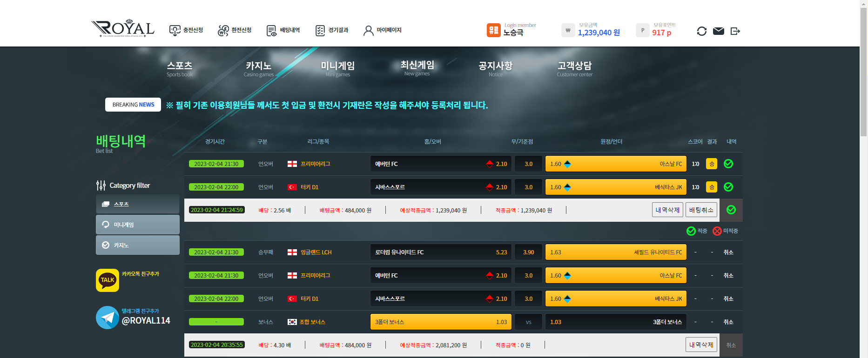The height and width of the screenshot is (358, 868).
Task: Click the 환전신청 withdrawal icon
Action: [x=223, y=31]
